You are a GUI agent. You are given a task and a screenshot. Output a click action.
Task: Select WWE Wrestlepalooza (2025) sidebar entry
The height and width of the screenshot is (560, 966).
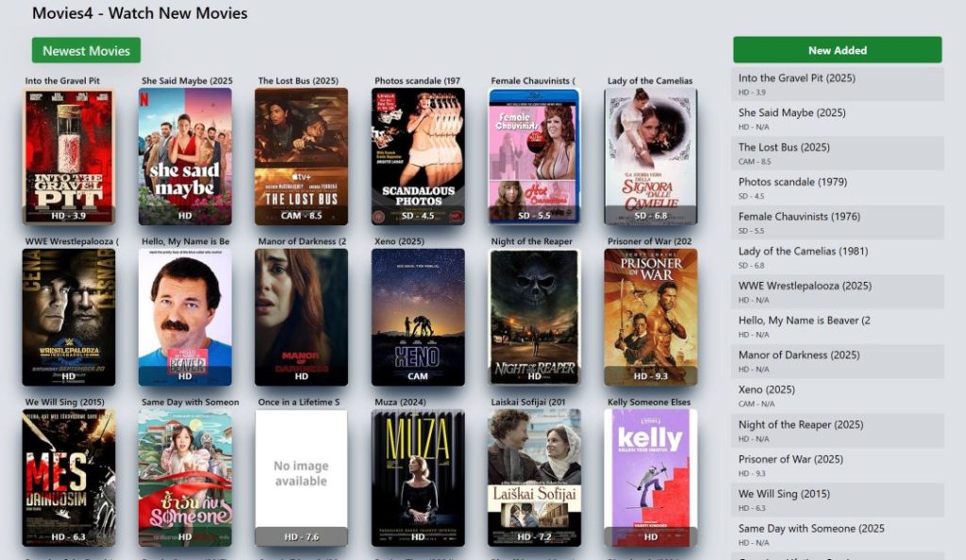point(838,291)
